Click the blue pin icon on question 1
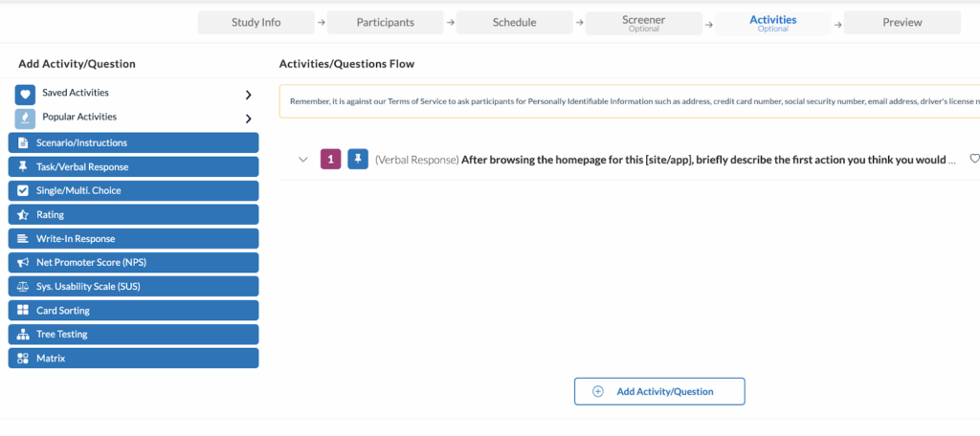Screen dimensions: 980x436 point(357,159)
